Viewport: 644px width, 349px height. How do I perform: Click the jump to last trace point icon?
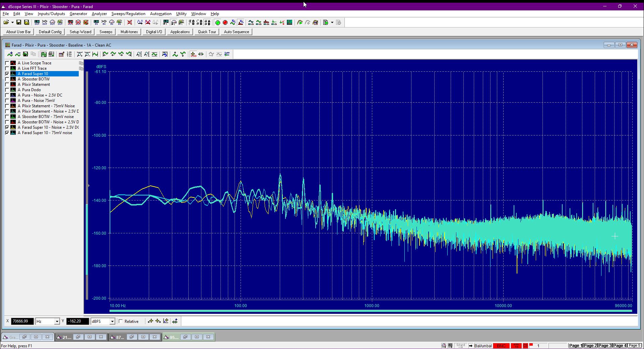(129, 54)
